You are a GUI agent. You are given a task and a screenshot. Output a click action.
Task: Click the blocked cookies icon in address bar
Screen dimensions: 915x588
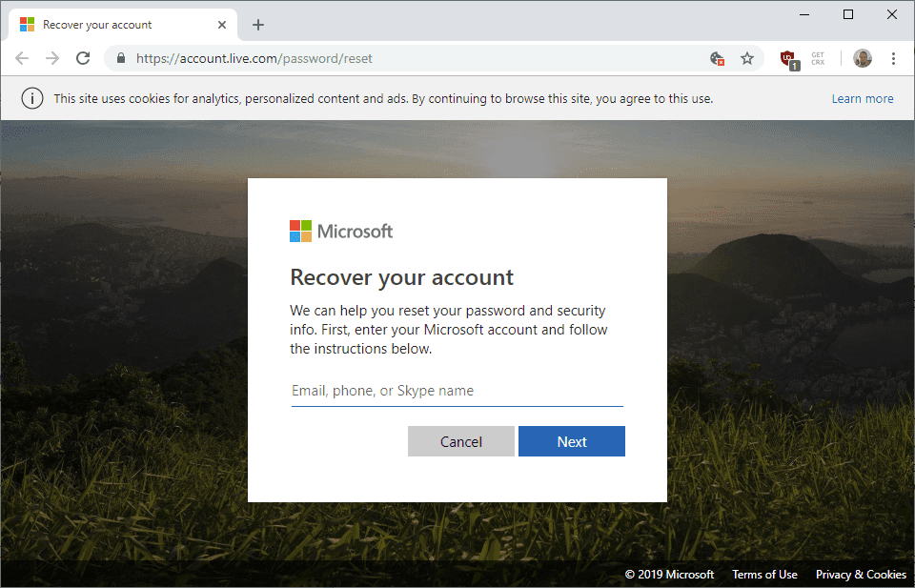click(x=718, y=59)
